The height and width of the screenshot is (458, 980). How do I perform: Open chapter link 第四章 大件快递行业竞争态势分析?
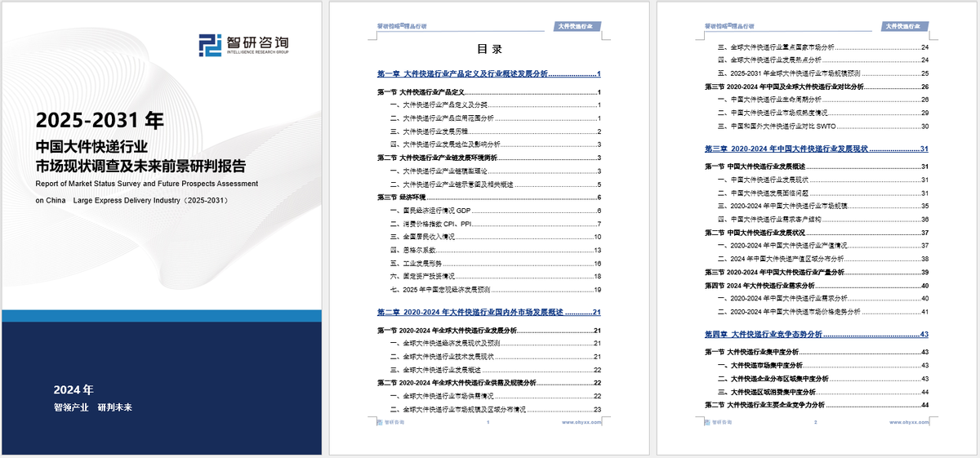pos(817,335)
